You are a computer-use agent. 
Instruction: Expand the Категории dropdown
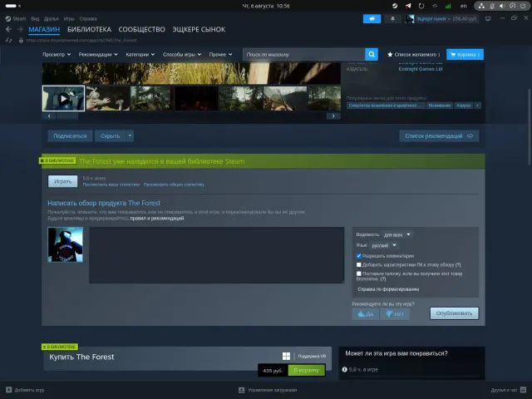(140, 54)
